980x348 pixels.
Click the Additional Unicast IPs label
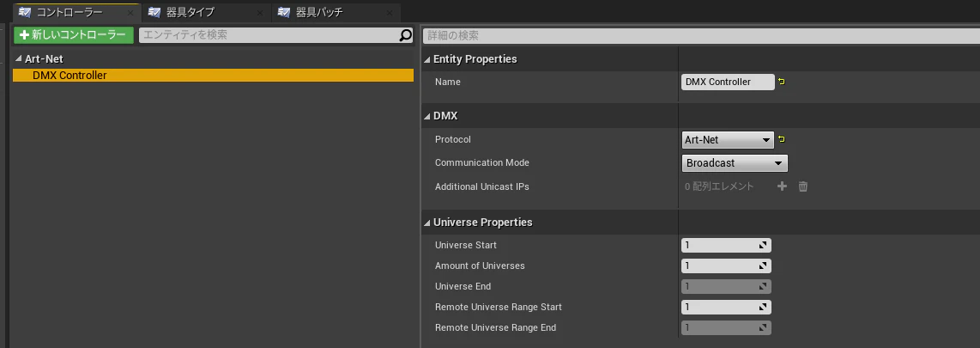[482, 186]
